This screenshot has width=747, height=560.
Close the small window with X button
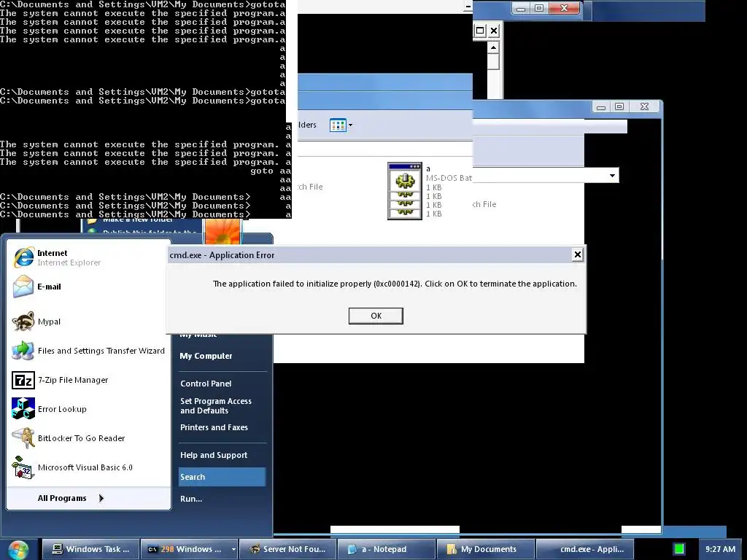(494, 31)
